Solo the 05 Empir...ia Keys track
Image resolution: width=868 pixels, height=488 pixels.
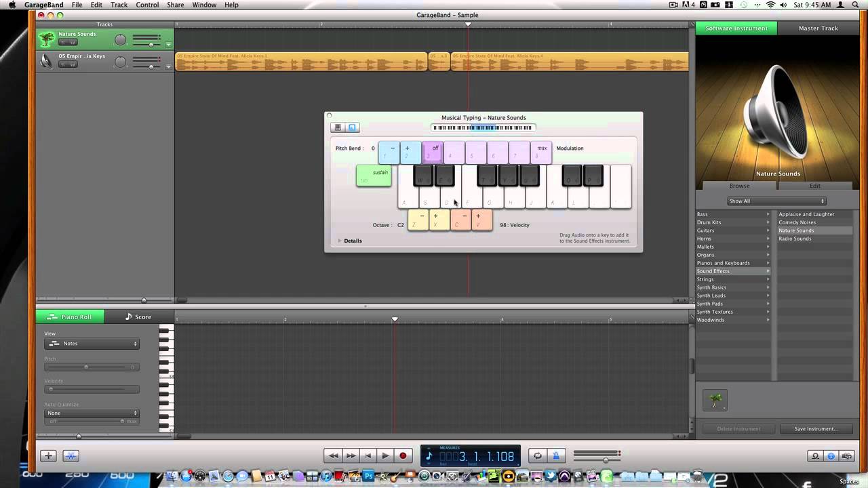click(73, 65)
